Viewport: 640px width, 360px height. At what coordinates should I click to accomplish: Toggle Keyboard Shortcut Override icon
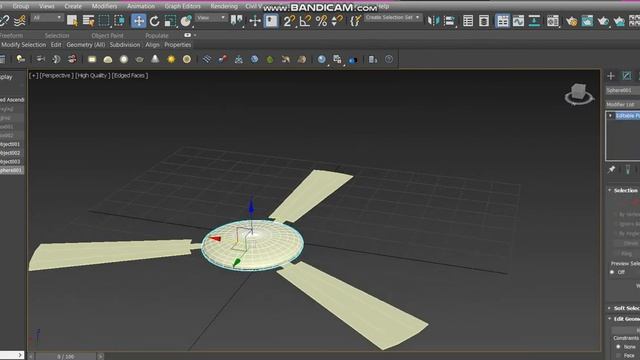tap(271, 21)
